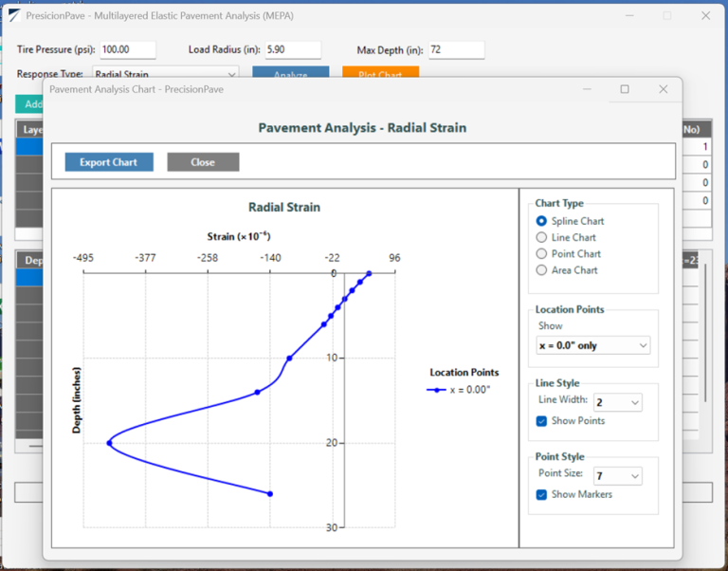
Task: Click the Max Depth input field
Action: click(456, 49)
